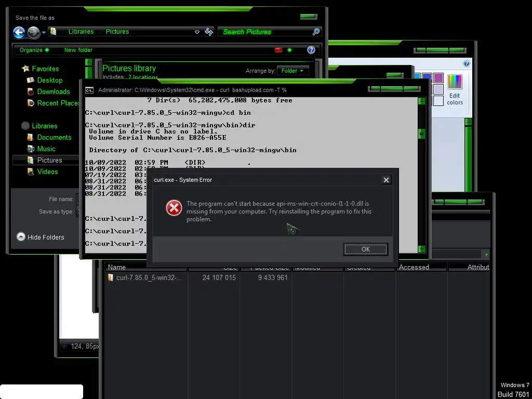Pick the indigo swatch in Paint palette
Image resolution: width=532 pixels, height=399 pixels.
point(427,78)
